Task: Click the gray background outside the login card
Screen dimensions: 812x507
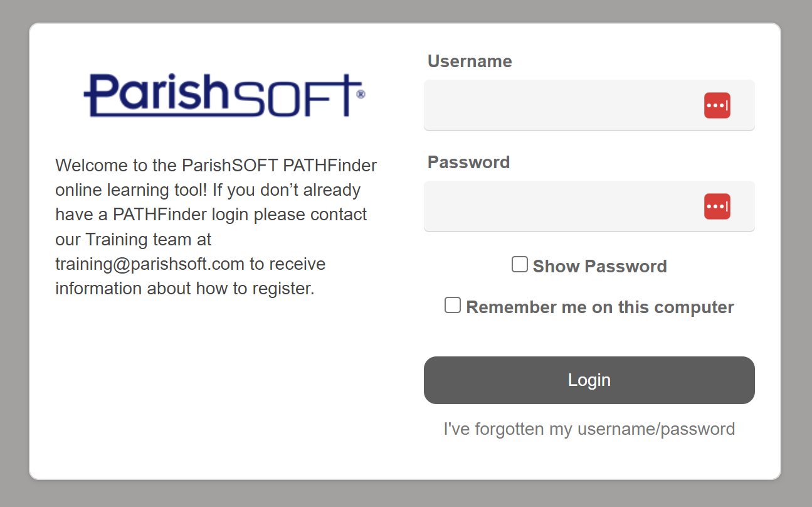Action: [14, 251]
